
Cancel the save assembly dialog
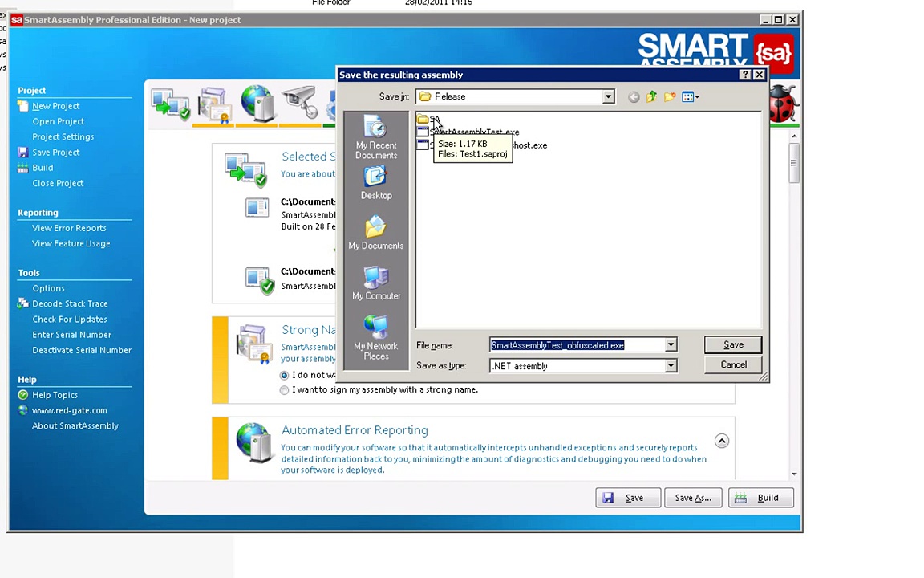point(732,365)
